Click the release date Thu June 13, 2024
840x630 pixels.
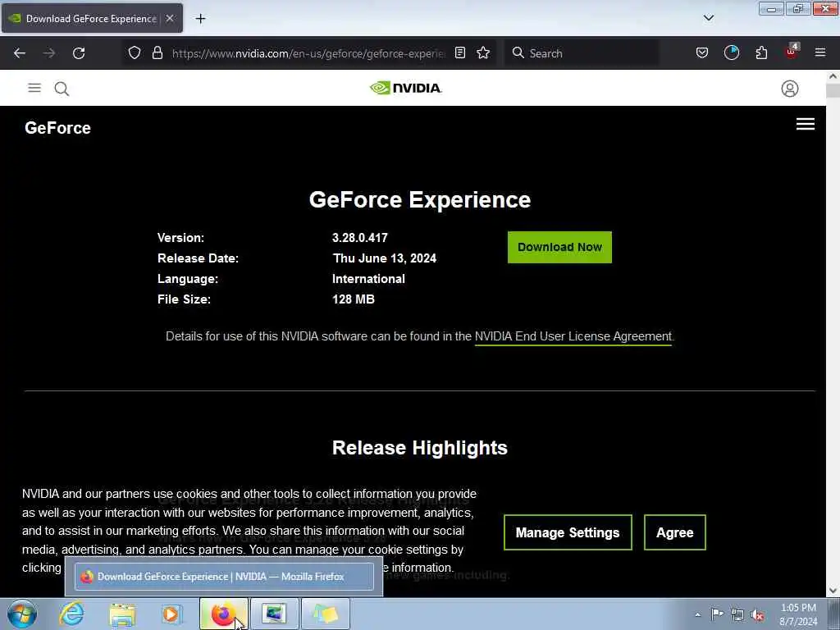(x=384, y=258)
